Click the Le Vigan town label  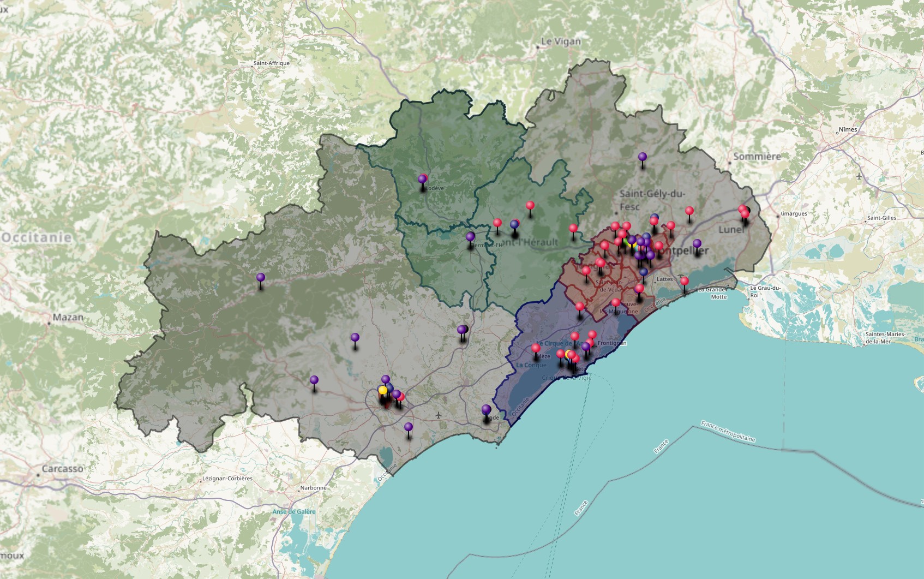click(x=561, y=41)
